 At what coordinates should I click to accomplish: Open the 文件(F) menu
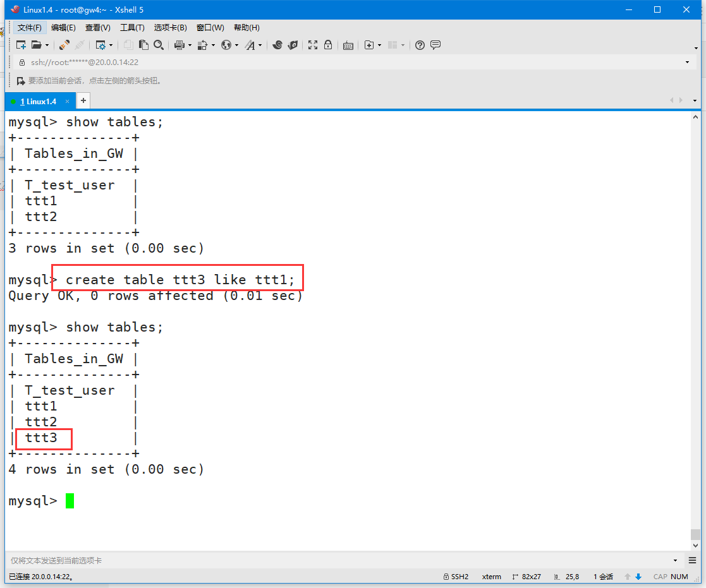click(30, 28)
